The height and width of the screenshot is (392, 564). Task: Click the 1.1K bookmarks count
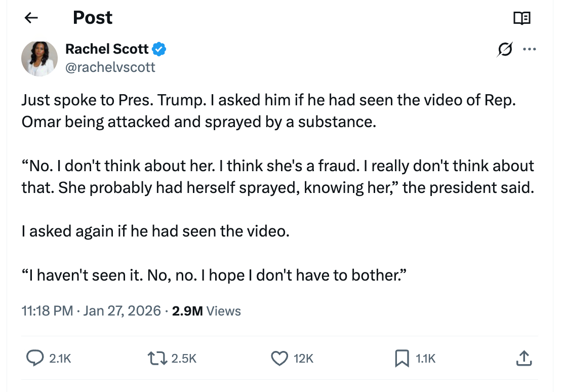[425, 359]
